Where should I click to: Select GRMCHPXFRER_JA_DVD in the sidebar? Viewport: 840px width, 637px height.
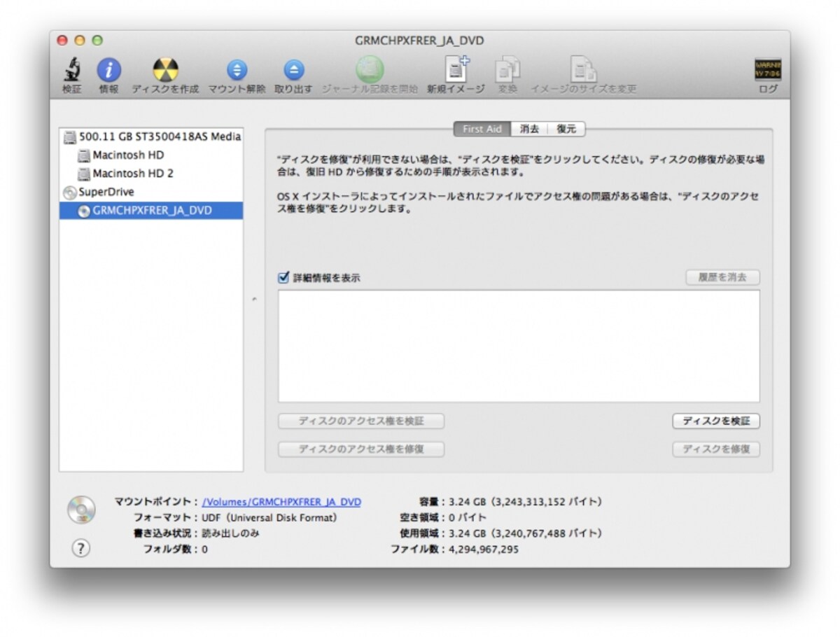coord(151,211)
